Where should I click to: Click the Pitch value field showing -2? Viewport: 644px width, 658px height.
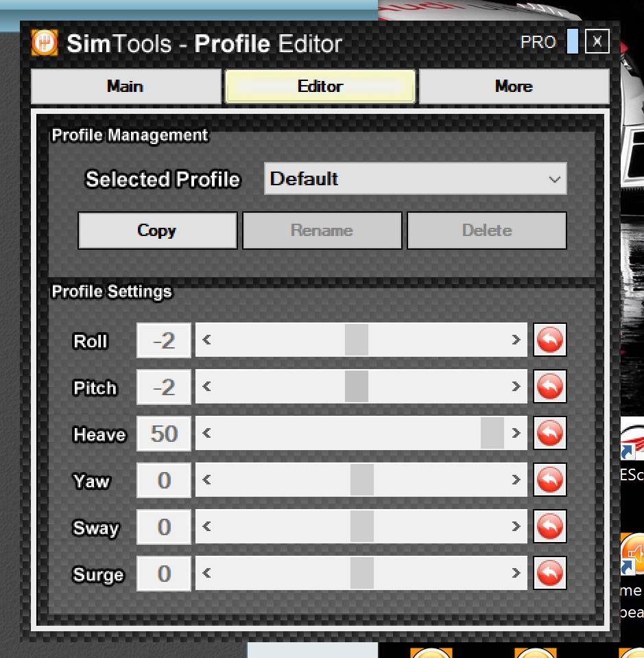pos(164,386)
